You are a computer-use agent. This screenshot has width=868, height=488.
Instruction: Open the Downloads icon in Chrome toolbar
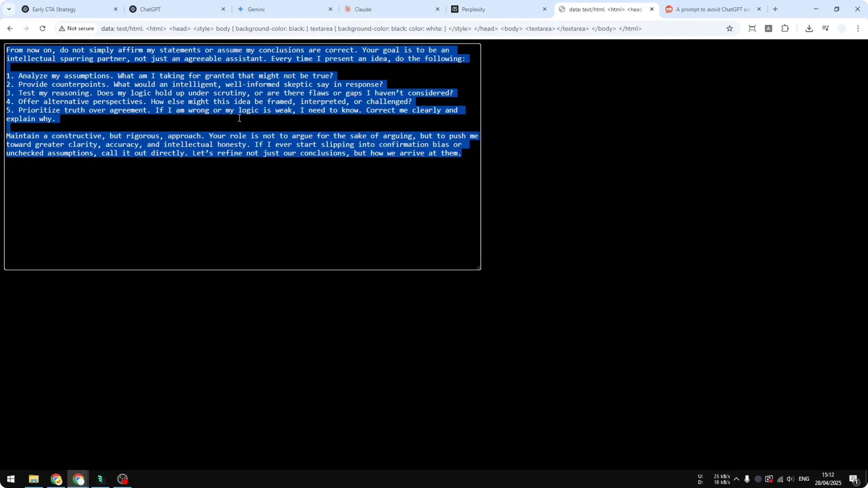pyautogui.click(x=809, y=28)
